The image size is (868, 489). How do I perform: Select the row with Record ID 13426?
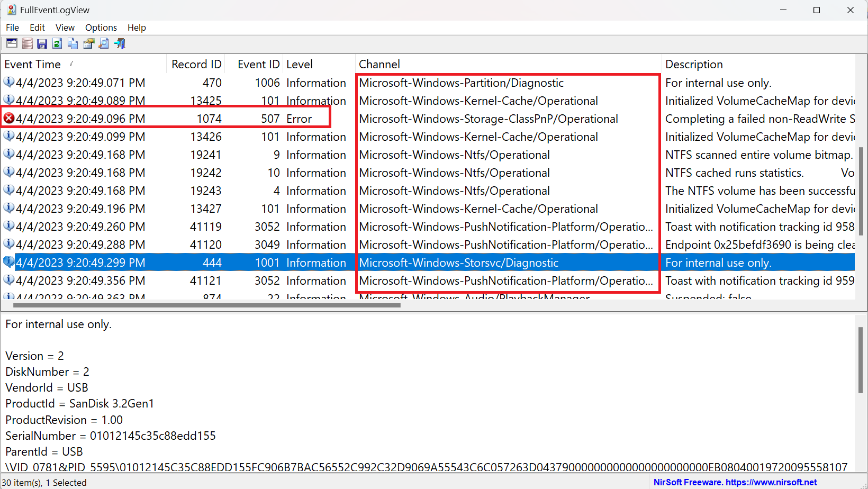(x=428, y=137)
